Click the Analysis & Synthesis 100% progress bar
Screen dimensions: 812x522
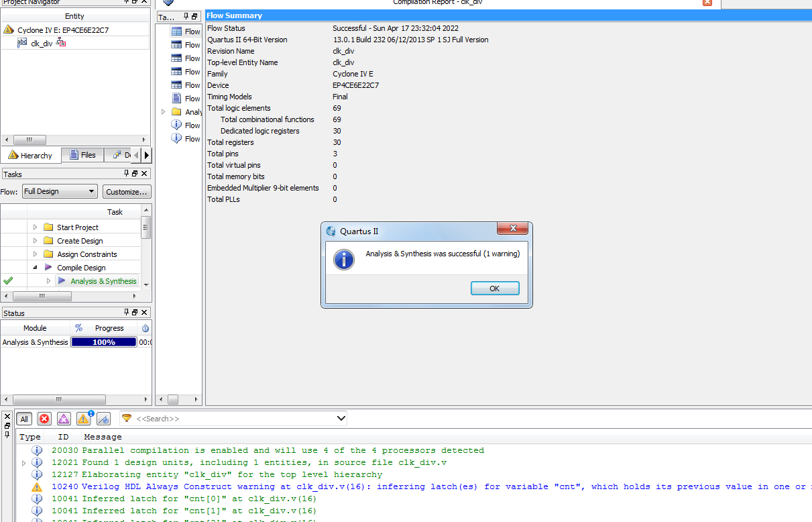pos(104,342)
